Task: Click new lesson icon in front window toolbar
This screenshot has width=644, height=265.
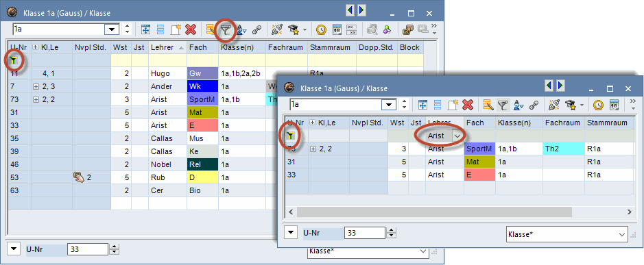Action: pos(453,105)
